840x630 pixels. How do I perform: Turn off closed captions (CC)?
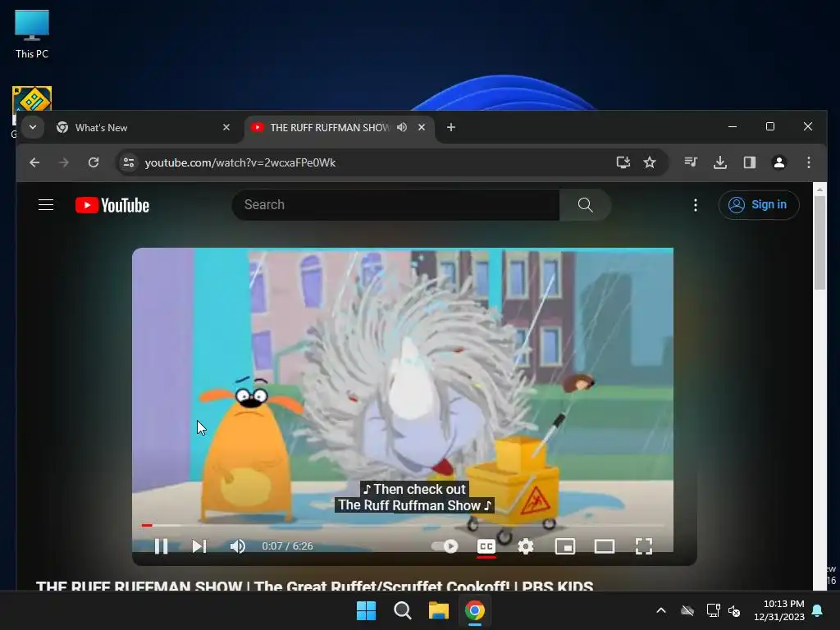[486, 546]
